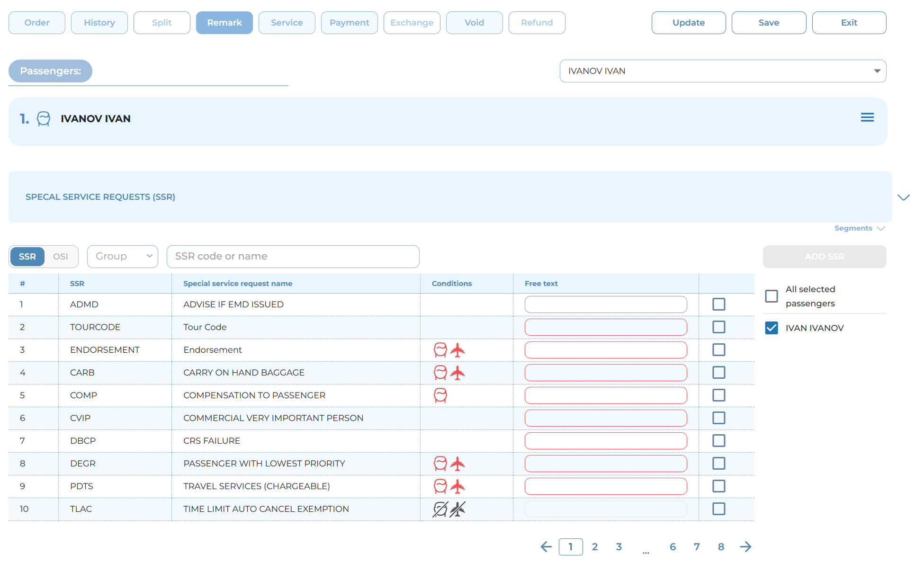Click the passenger condition icon in the COMP row

[440, 395]
